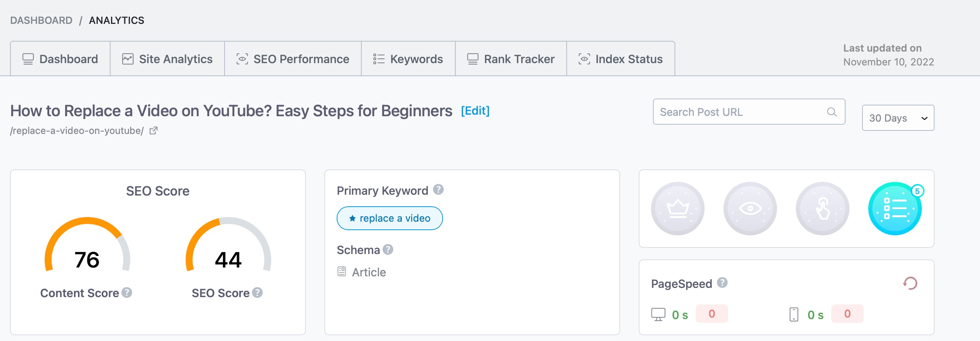Click the magnifier icon in the search box

(x=832, y=112)
